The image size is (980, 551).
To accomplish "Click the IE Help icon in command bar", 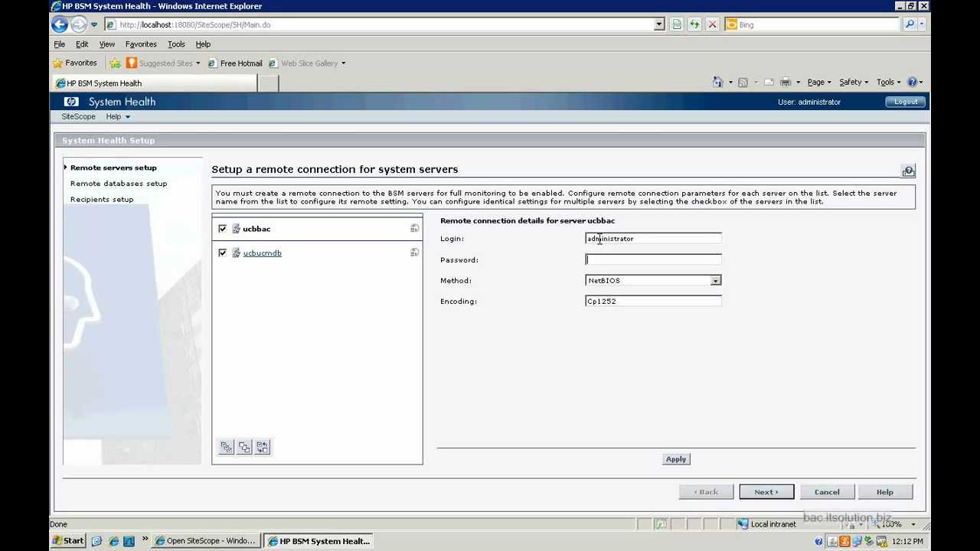I will pyautogui.click(x=912, y=82).
